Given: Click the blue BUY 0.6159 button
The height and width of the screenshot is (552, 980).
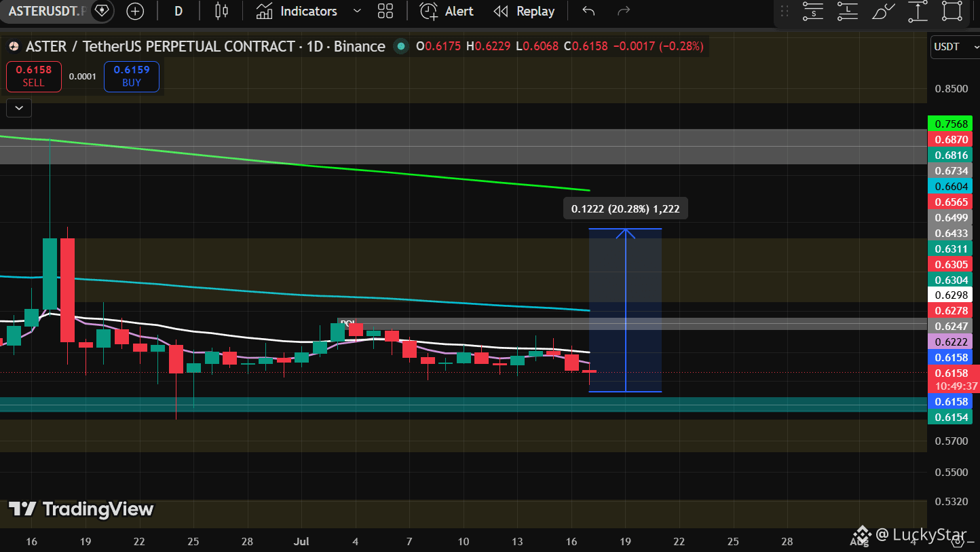Looking at the screenshot, I should tap(132, 76).
